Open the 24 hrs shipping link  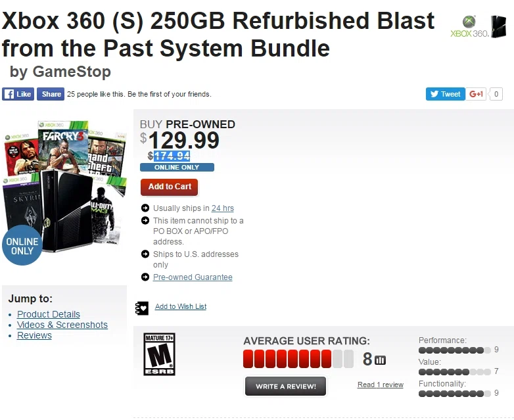(x=223, y=208)
